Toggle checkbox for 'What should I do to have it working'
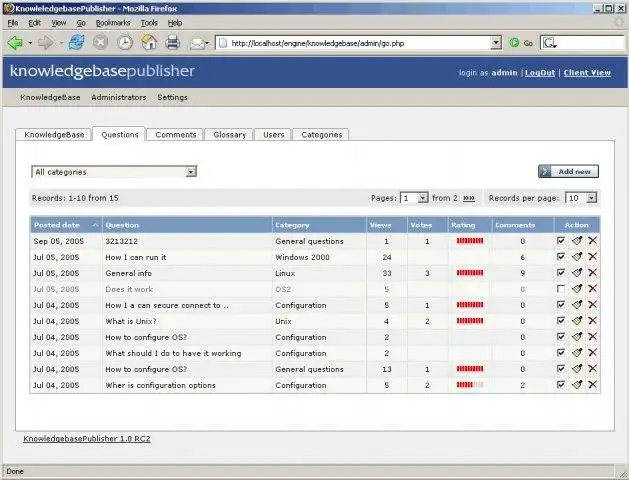This screenshot has width=629, height=480. [x=561, y=353]
